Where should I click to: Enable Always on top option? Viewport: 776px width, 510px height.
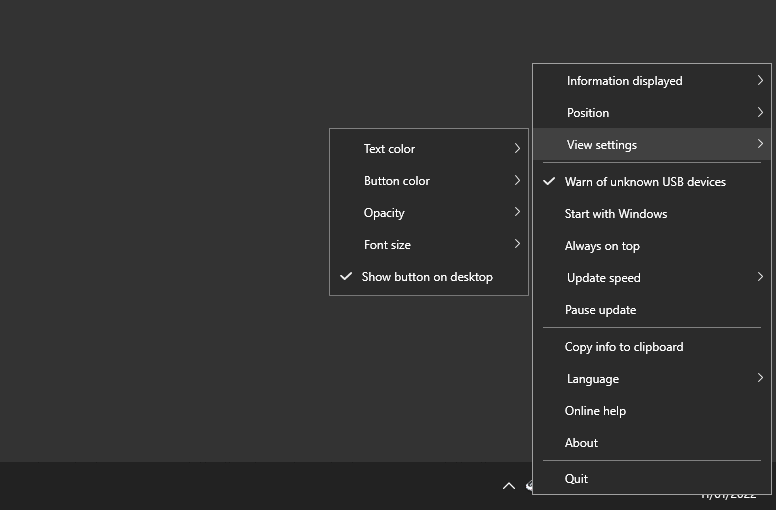(x=602, y=246)
